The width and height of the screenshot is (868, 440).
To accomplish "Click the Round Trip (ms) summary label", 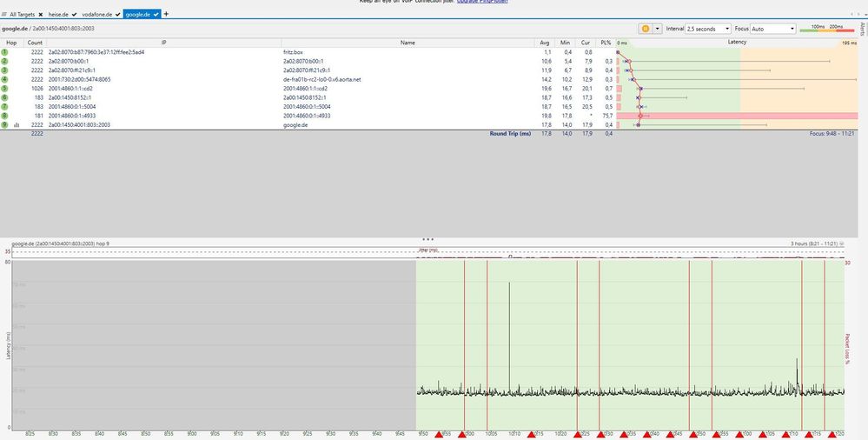I will [x=510, y=134].
